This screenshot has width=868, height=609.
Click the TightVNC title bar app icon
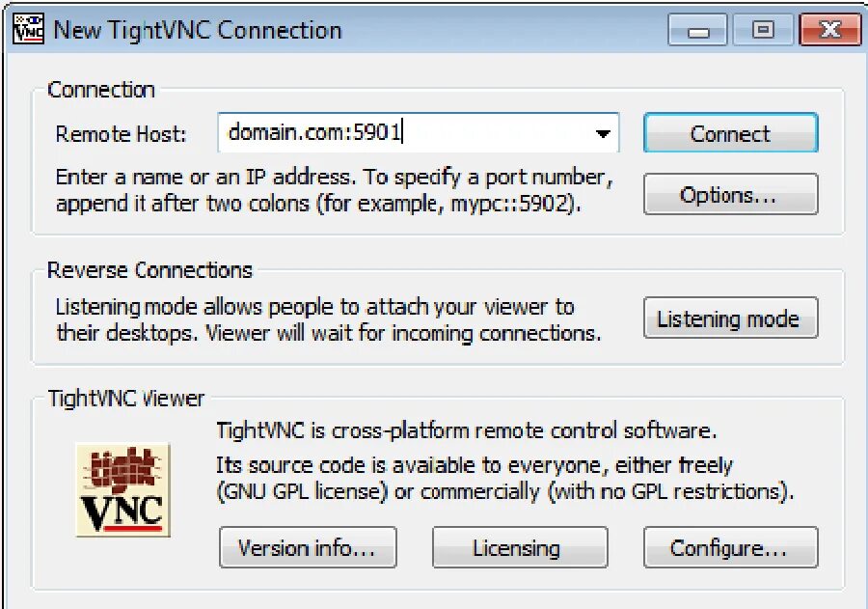coord(28,29)
